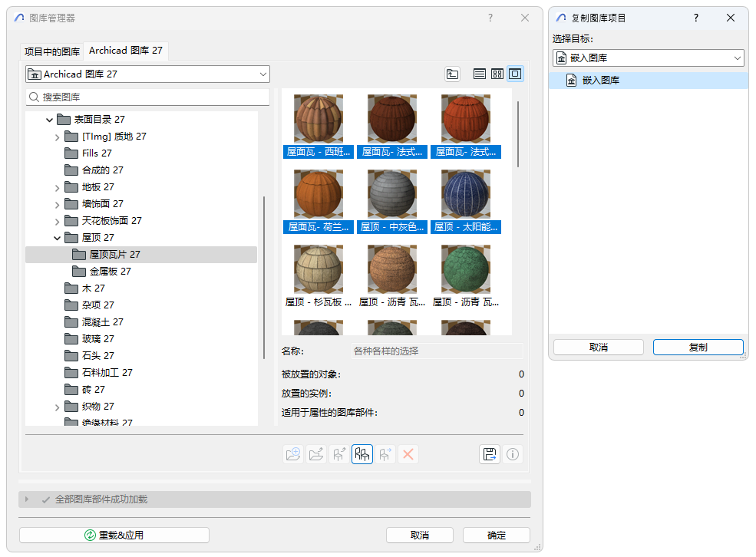
Task: Expand the 天花板饰面 27 folder chevron
Action: click(x=57, y=222)
